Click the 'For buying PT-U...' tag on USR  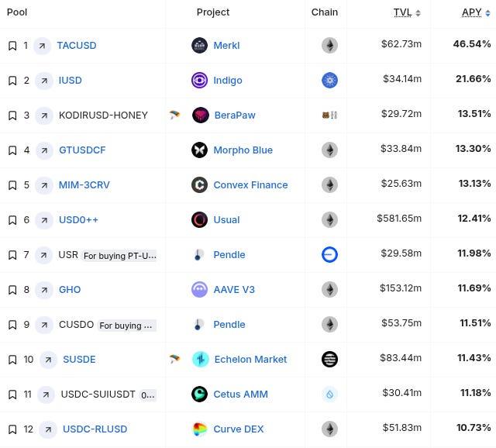tap(120, 256)
